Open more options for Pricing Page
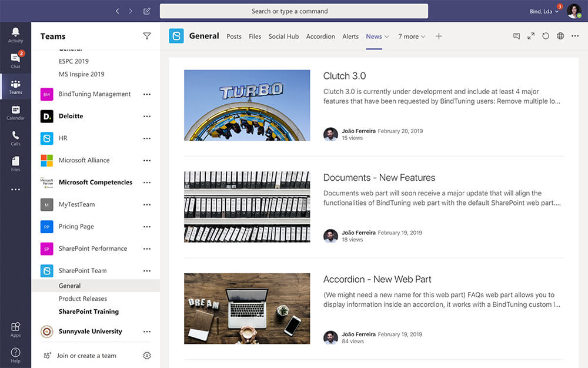This screenshot has width=588, height=368. (x=147, y=227)
